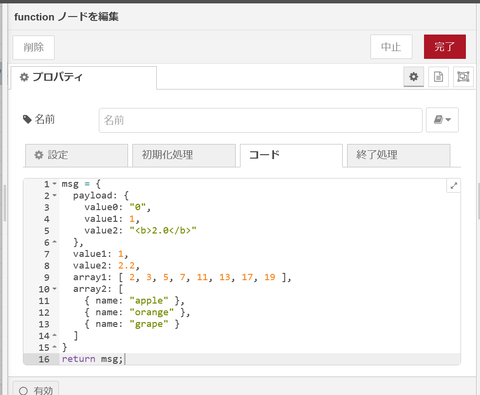The height and width of the screenshot is (395, 480).
Task: Select the コード tab
Action: pyautogui.click(x=291, y=155)
